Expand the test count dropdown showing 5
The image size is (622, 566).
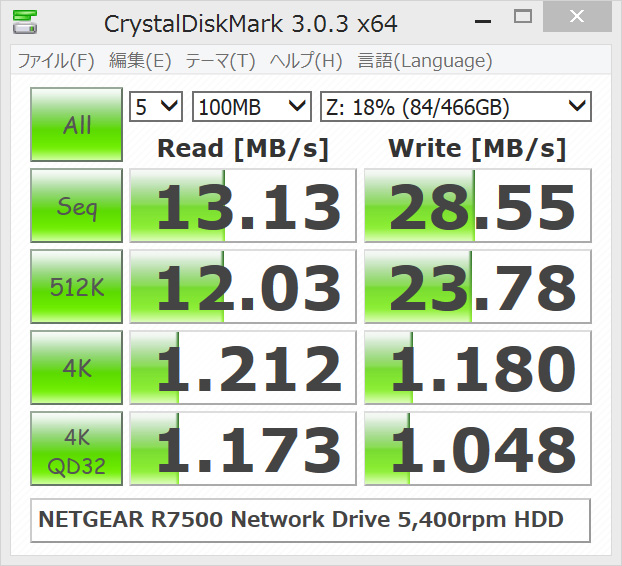pos(156,107)
